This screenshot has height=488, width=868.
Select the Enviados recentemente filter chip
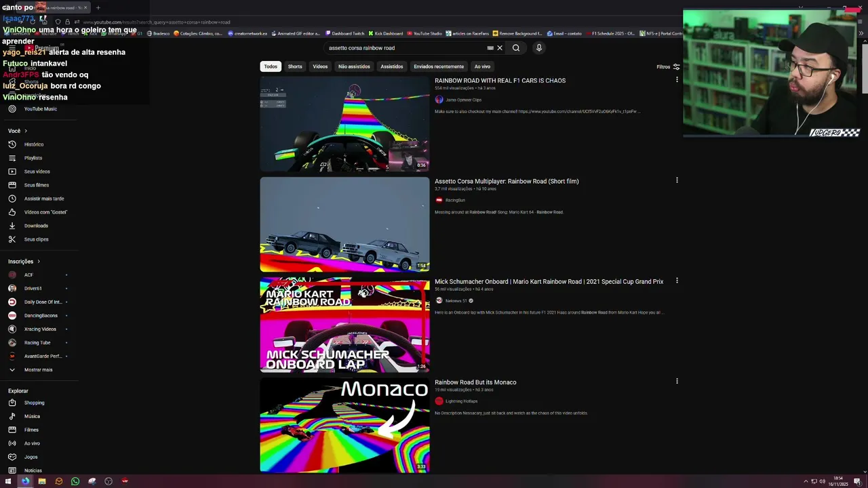439,66
